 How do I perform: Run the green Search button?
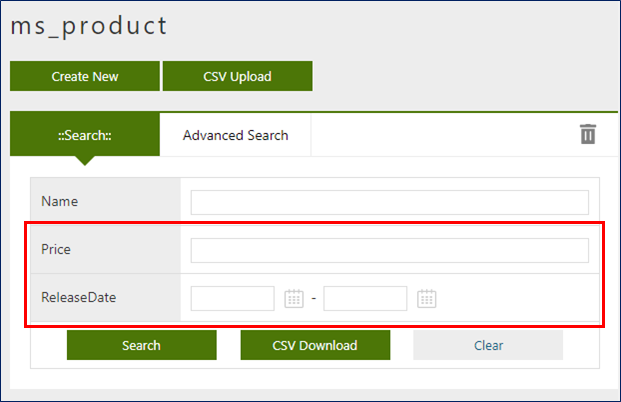[x=141, y=345]
